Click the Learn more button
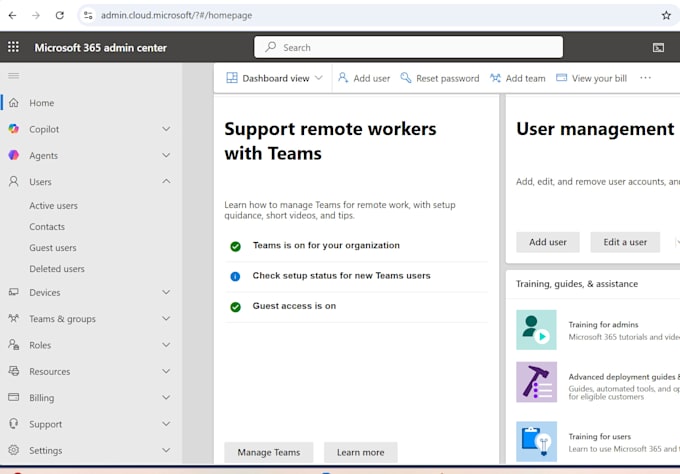Viewport: 680px width, 474px height. point(360,452)
